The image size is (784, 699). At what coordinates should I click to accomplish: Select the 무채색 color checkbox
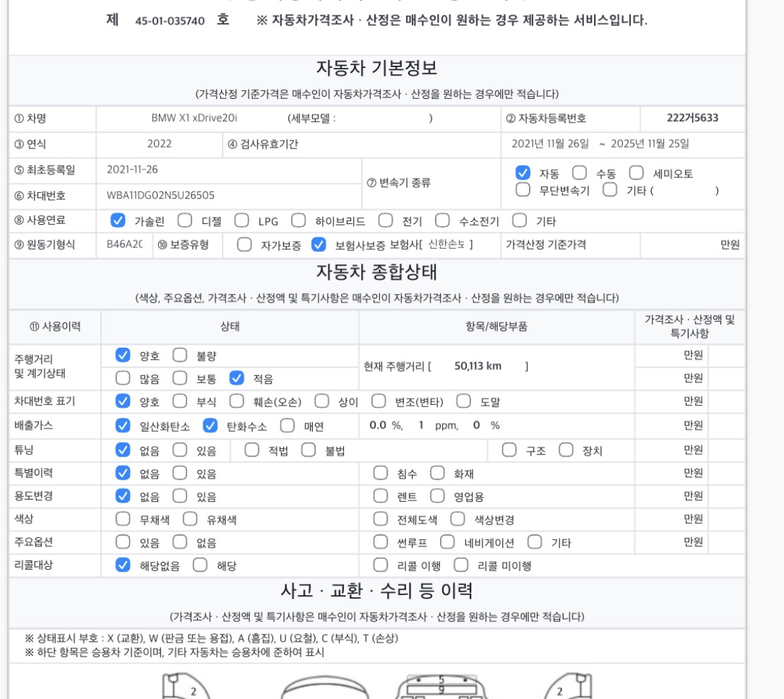123,519
